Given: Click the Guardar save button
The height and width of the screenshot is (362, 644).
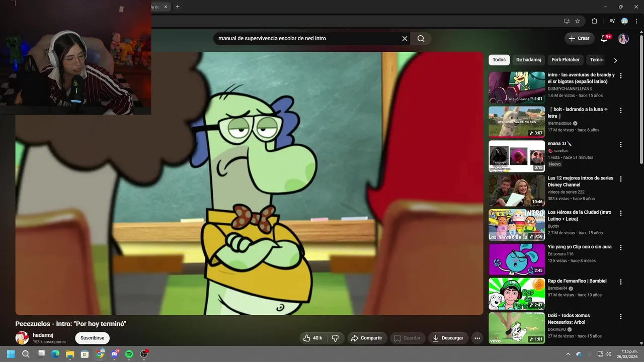Looking at the screenshot, I should [407, 338].
